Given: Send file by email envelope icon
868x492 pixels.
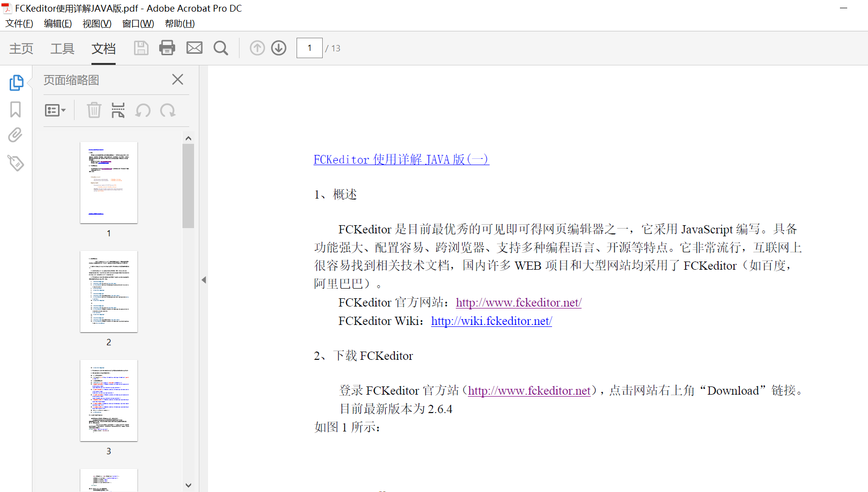Looking at the screenshot, I should [195, 48].
